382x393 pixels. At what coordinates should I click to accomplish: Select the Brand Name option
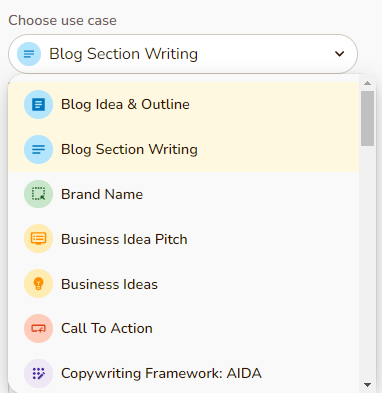(x=183, y=194)
